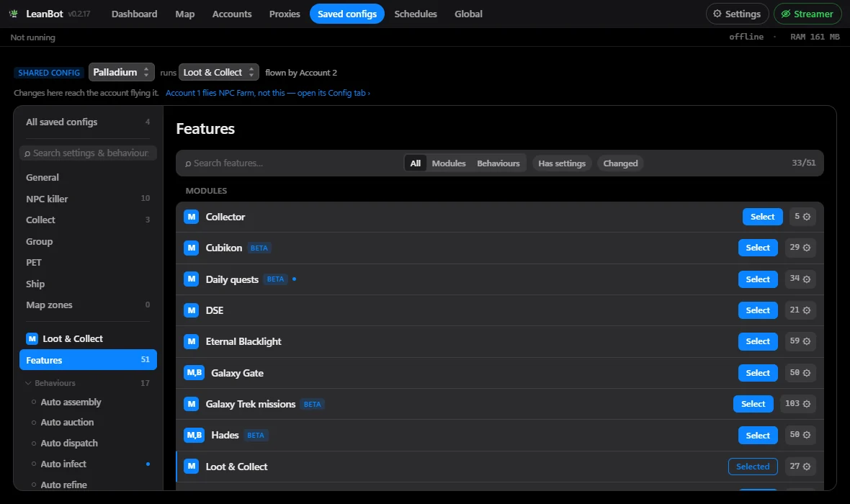Filter features by Modules
850x504 pixels.
449,163
